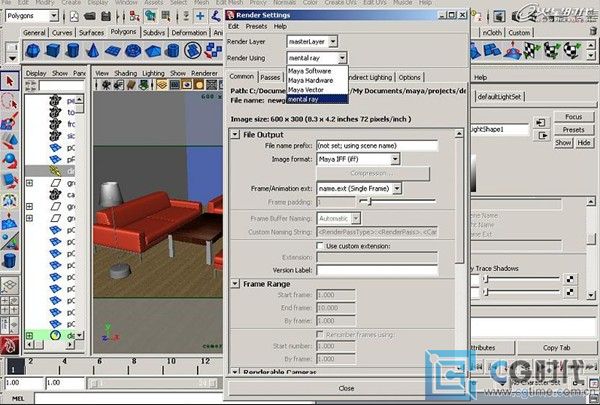
Task: Click the Hide button in Attribute Editor
Action: coord(584,143)
